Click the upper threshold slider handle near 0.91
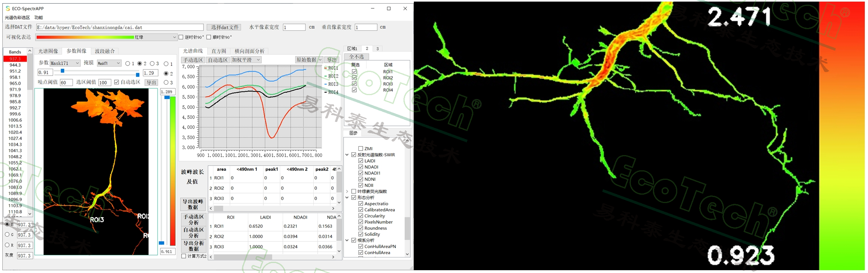 click(62, 71)
